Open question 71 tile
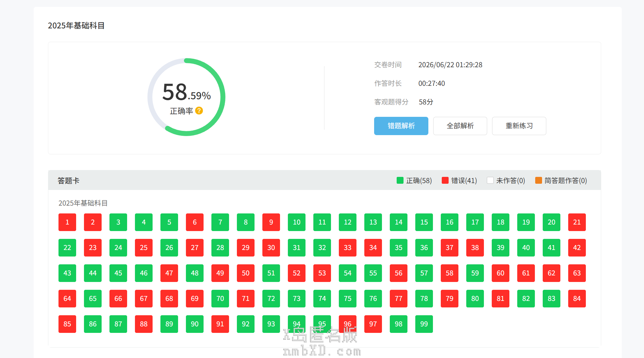 click(246, 299)
